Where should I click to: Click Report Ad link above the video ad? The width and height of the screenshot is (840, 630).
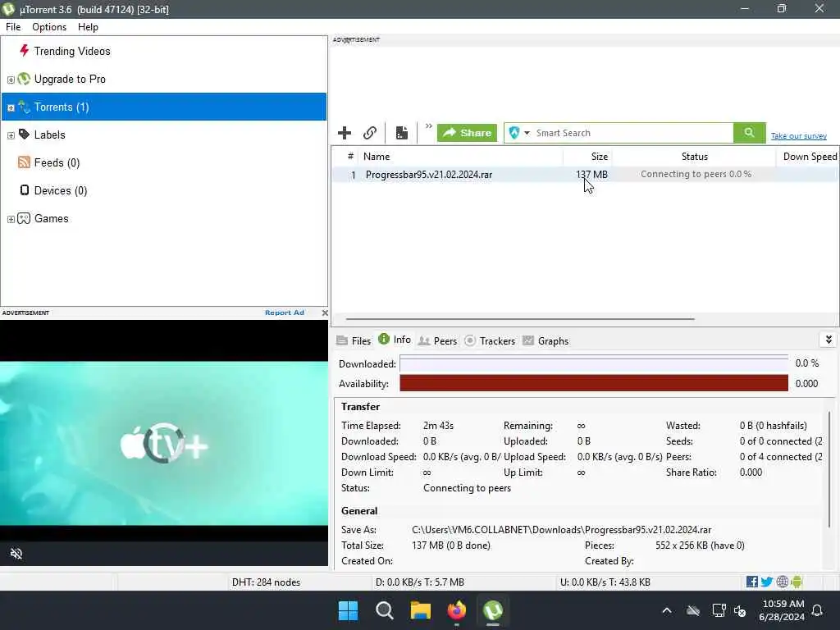[285, 313]
